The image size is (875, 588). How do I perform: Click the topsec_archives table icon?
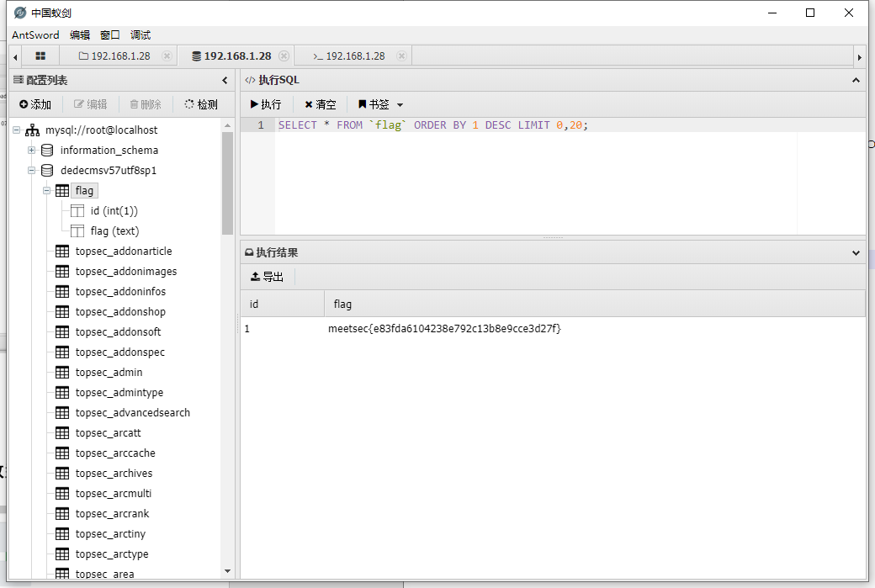coord(62,473)
